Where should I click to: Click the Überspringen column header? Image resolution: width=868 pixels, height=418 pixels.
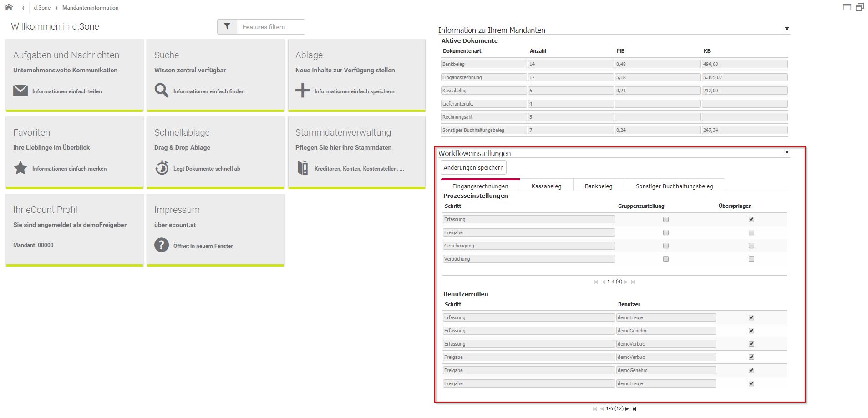[735, 206]
